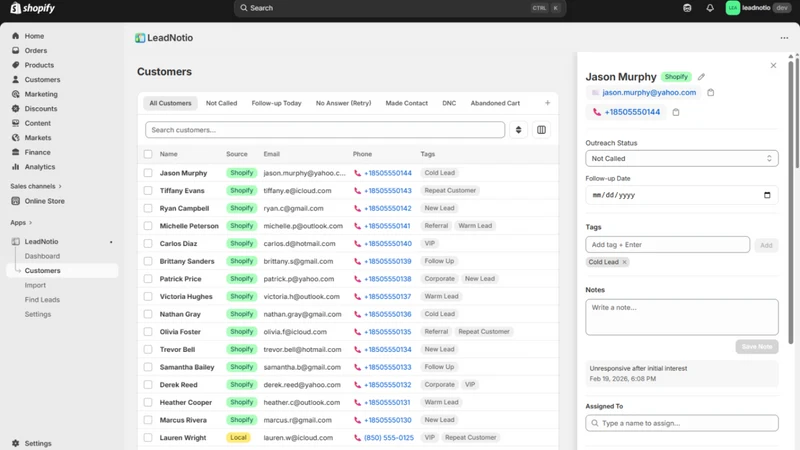This screenshot has width=800, height=450.
Task: Open Online Store sales channel
Action: tap(44, 201)
